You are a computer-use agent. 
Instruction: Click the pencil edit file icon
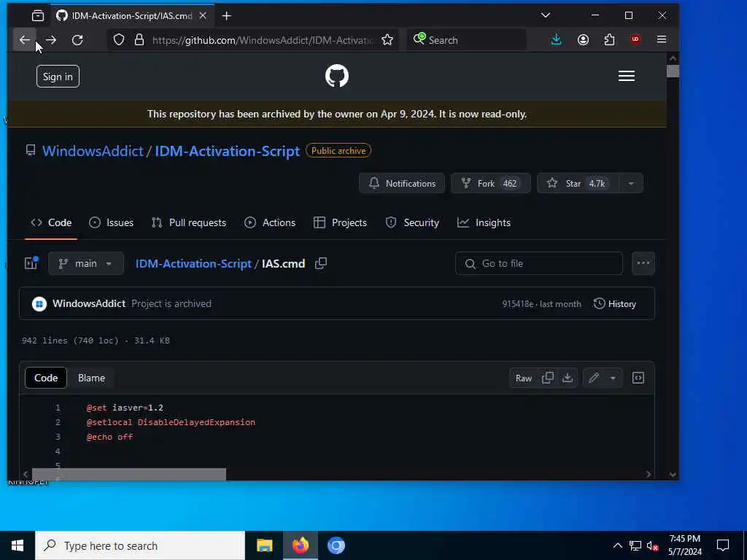(594, 378)
